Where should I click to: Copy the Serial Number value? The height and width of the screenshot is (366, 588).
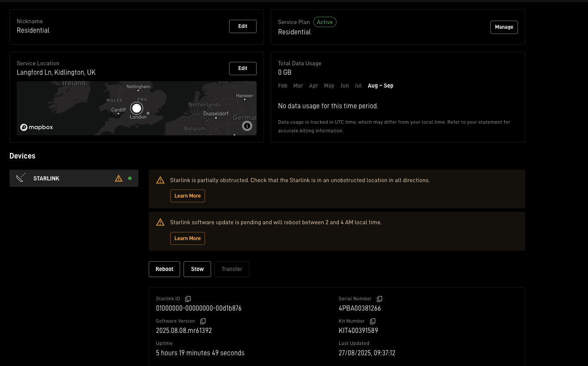tap(380, 299)
